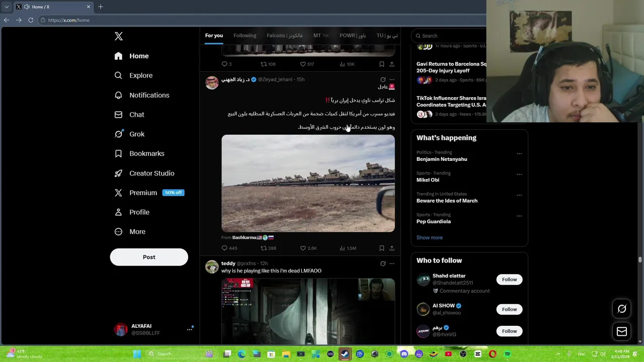The height and width of the screenshot is (362, 644).
Task: Repost the top post showing 106 reposts
Action: click(x=268, y=64)
